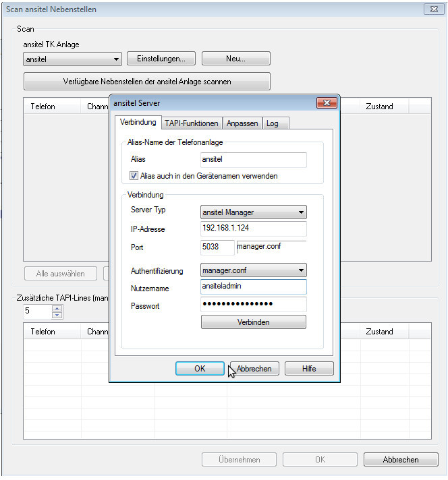
Task: Focus the Nutzername input field
Action: [254, 288]
